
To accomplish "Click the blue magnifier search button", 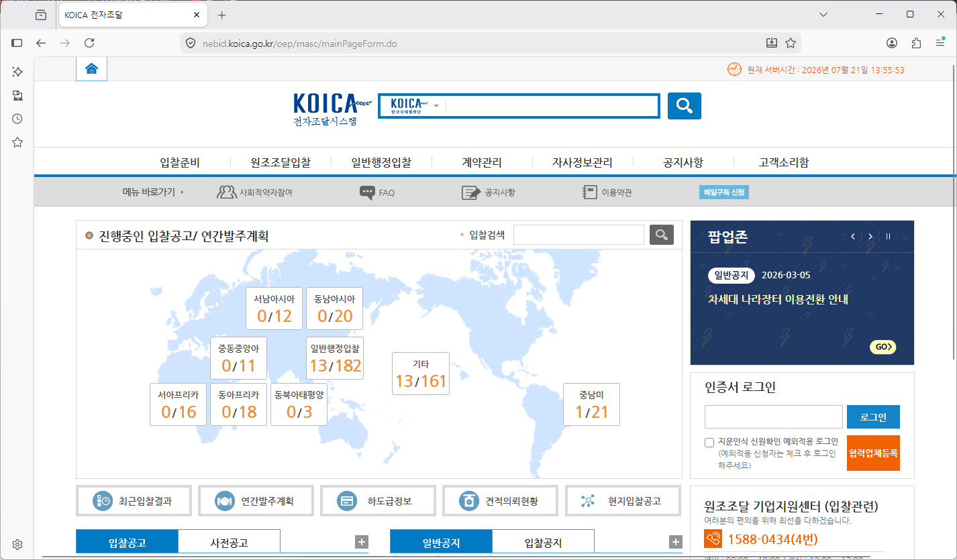I will coord(684,106).
